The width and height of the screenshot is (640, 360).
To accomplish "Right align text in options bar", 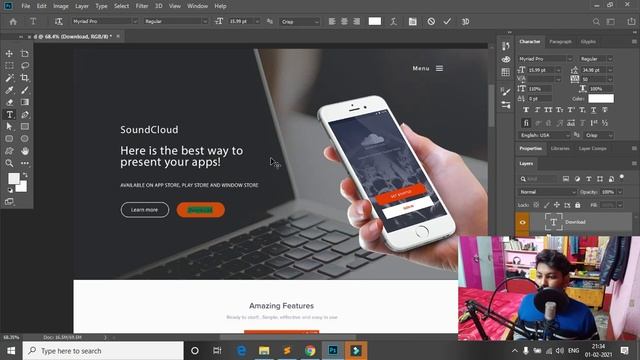I will pyautogui.click(x=356, y=22).
